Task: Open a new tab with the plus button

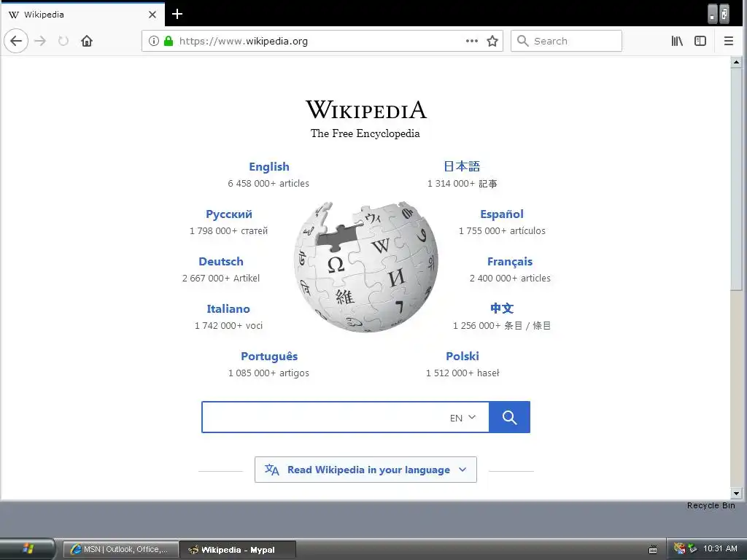Action: [x=177, y=14]
